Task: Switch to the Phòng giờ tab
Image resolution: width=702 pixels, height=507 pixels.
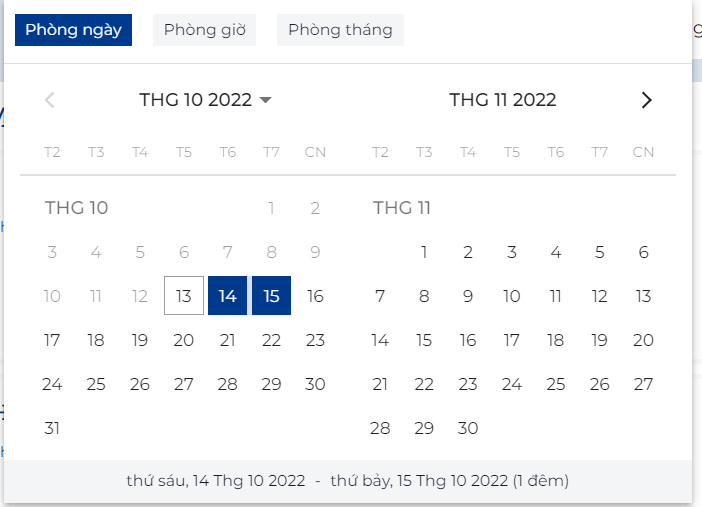Action: click(204, 30)
